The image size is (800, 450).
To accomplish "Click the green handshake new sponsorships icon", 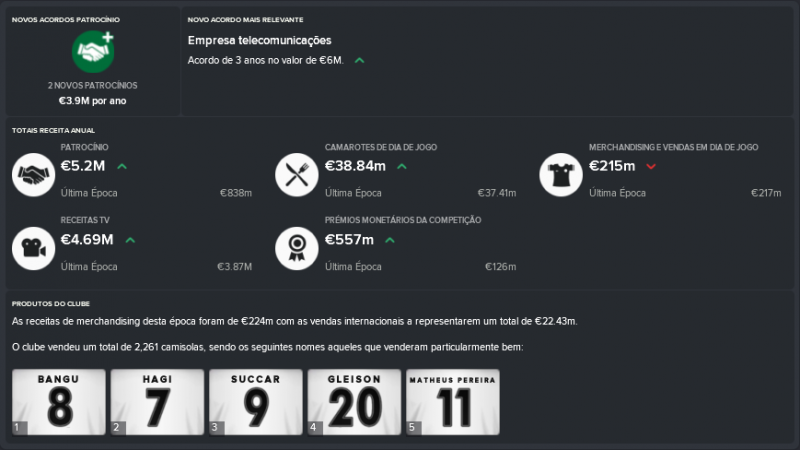I will pos(92,51).
